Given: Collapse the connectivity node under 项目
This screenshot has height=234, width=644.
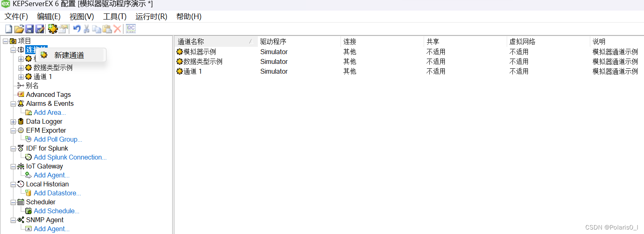Looking at the screenshot, I should pyautogui.click(x=13, y=50).
